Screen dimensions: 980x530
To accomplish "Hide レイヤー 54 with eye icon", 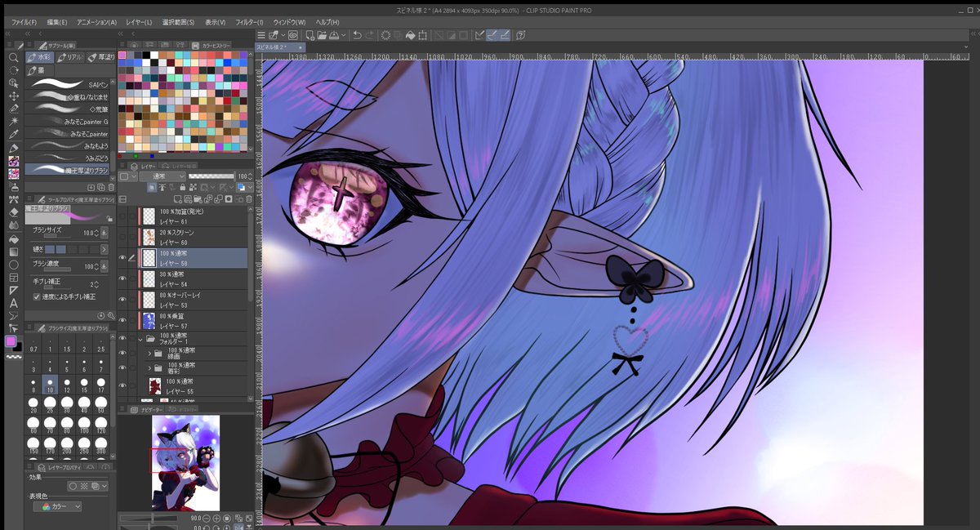I will [x=122, y=279].
